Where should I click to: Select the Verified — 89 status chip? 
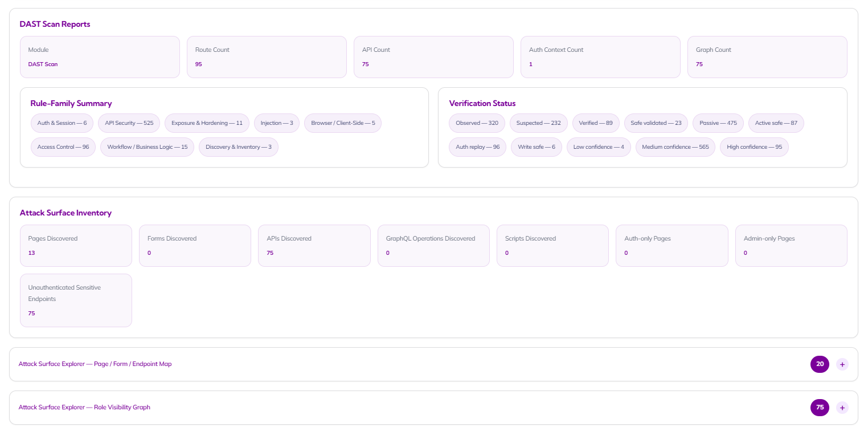[x=596, y=123]
